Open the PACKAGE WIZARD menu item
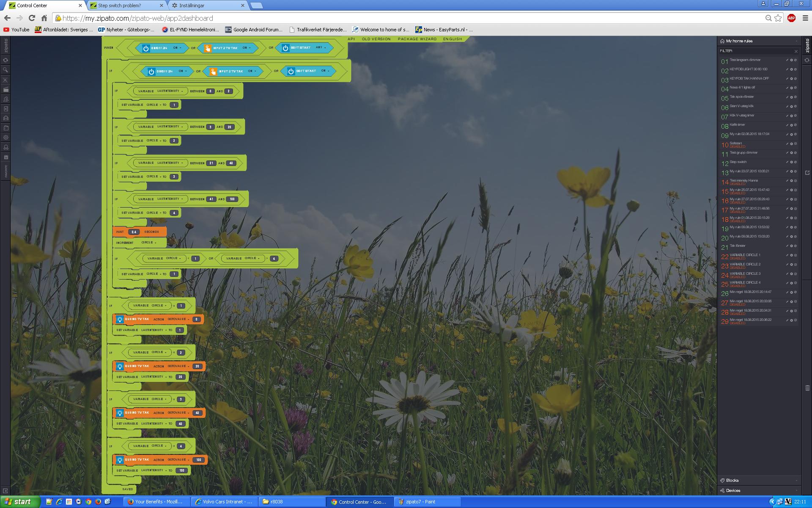 417,39
